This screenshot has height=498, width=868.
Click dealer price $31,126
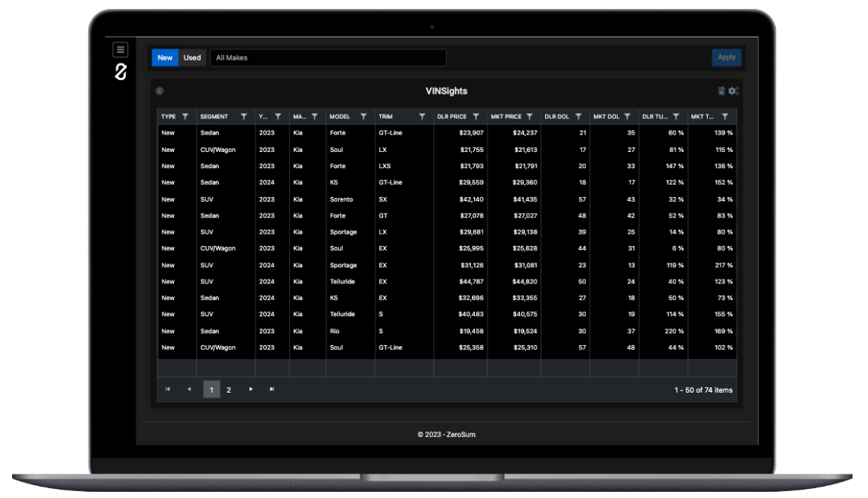coord(472,265)
